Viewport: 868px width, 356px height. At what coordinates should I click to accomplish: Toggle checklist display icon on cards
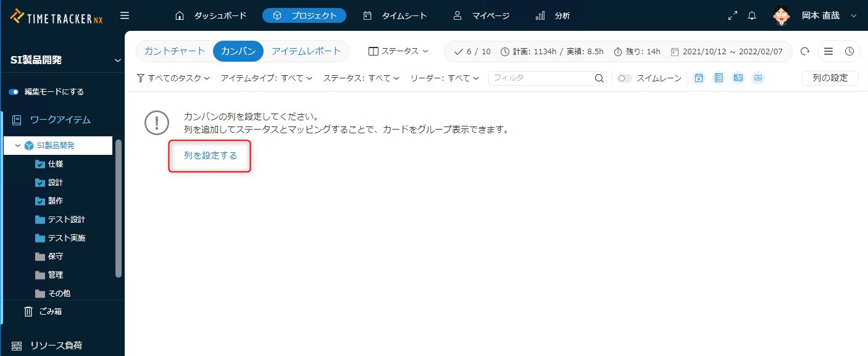click(719, 78)
